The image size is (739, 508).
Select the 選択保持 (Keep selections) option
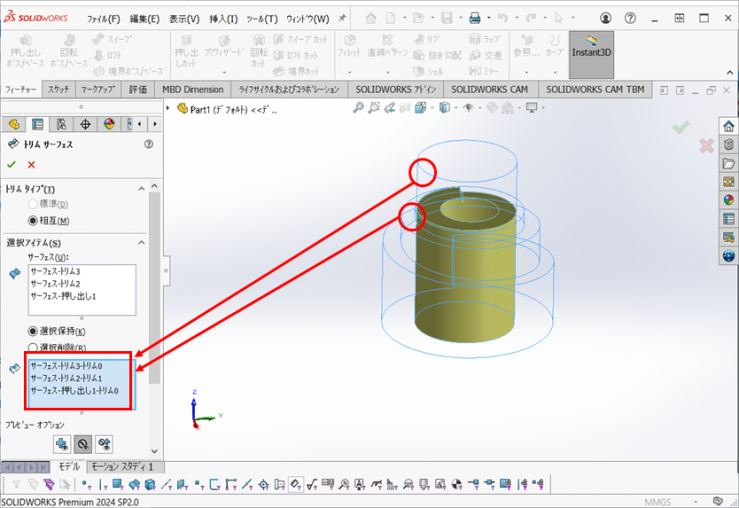pyautogui.click(x=33, y=330)
